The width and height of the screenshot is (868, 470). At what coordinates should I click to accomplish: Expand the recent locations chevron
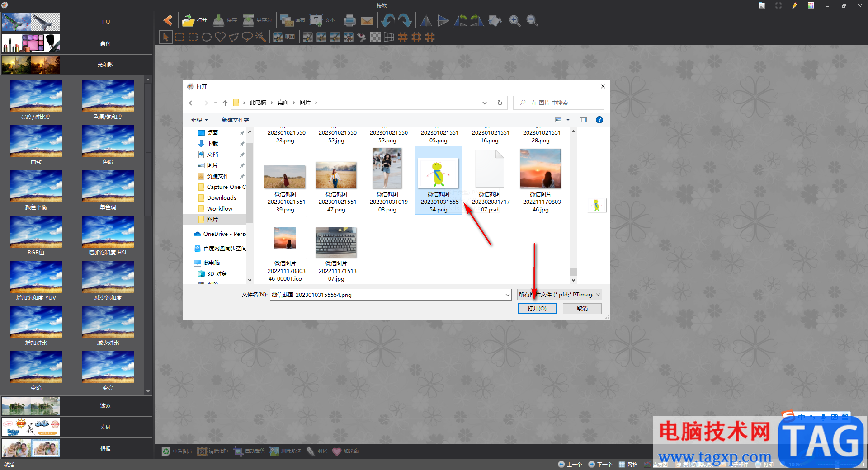[216, 103]
